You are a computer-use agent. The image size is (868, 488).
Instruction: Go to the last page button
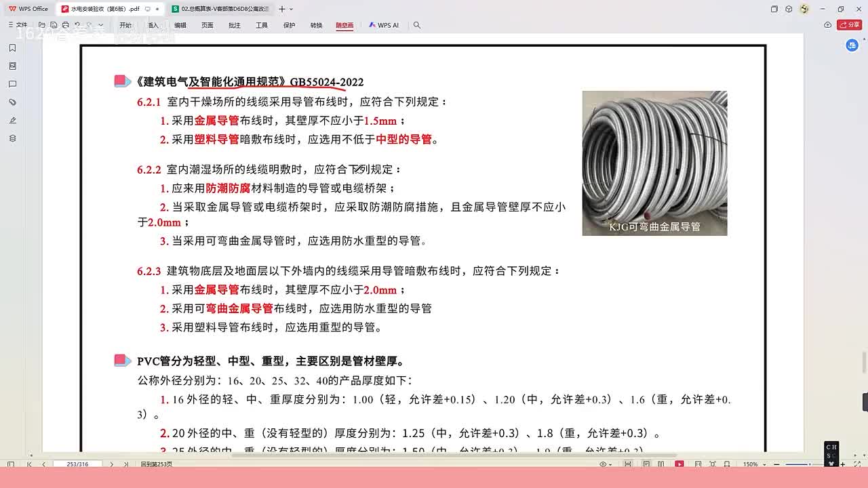[126, 464]
